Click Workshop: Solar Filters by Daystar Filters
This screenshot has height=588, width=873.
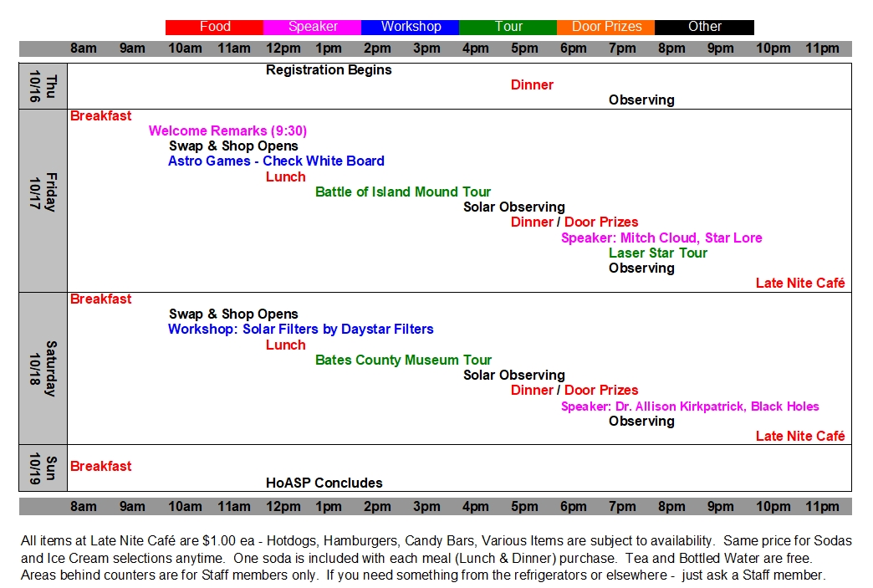coord(300,330)
